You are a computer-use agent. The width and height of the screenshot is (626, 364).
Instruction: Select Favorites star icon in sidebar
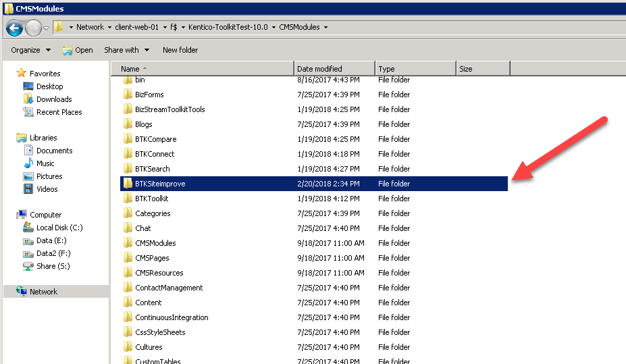click(x=21, y=73)
